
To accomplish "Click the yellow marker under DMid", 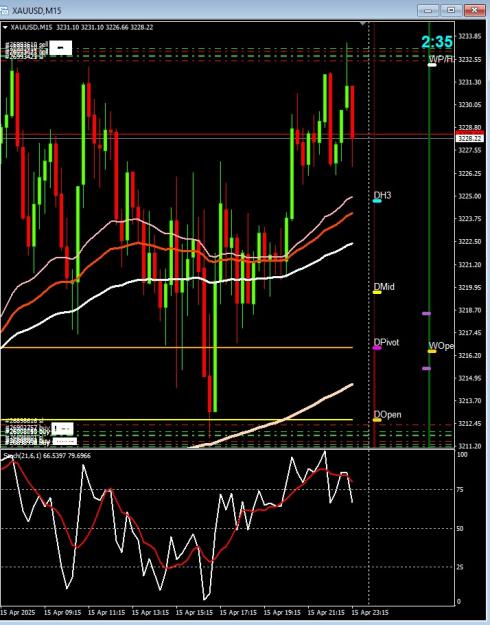I will tap(377, 293).
